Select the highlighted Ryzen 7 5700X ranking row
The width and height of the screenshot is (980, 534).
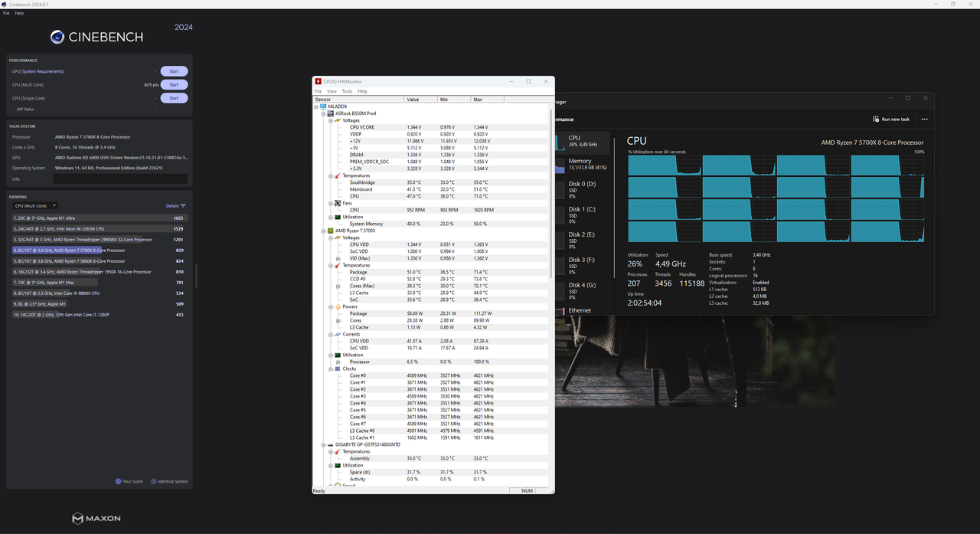[x=99, y=251]
